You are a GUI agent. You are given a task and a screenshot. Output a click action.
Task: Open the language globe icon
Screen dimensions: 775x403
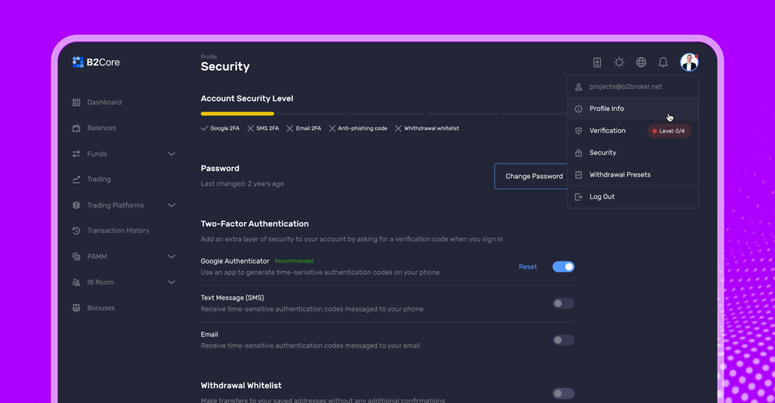click(x=641, y=62)
